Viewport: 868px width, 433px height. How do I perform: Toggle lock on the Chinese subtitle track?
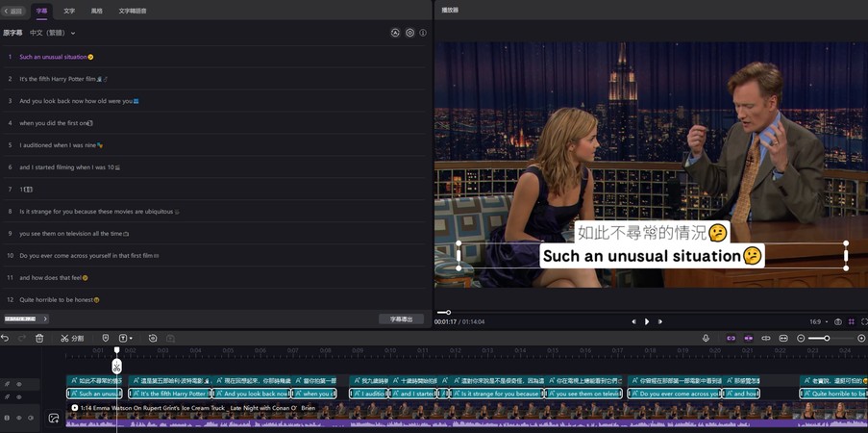point(7,384)
